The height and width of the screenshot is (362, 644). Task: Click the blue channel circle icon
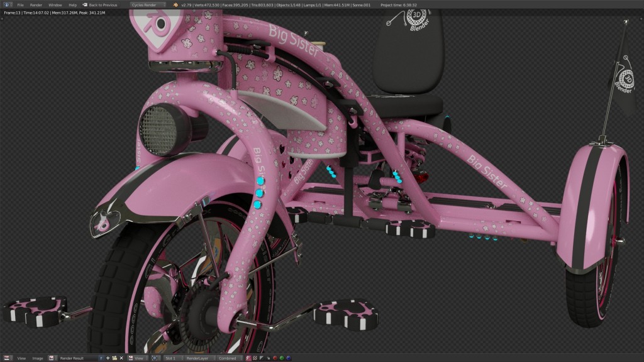pyautogui.click(x=288, y=358)
